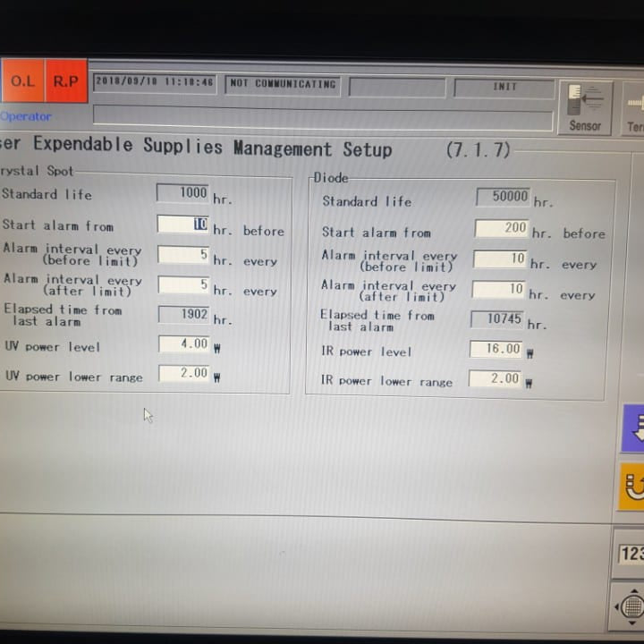Edit the UV power level field
The image size is (644, 644).
pos(184,343)
